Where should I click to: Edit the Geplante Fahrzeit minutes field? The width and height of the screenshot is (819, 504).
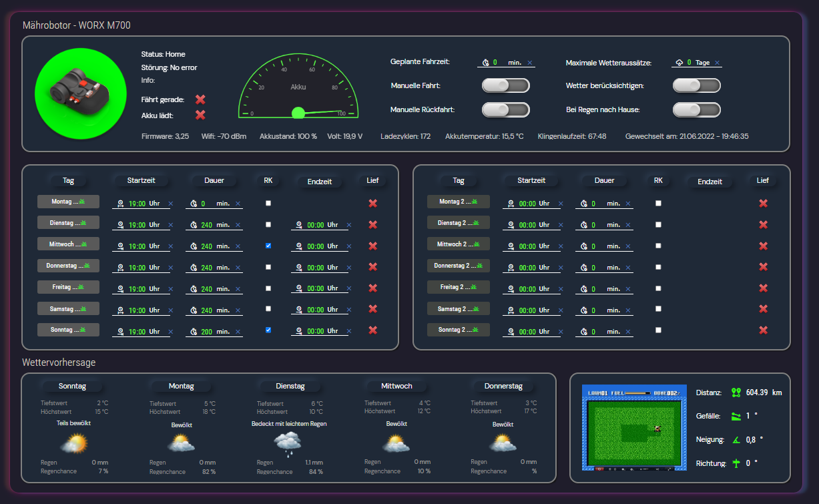(507, 63)
